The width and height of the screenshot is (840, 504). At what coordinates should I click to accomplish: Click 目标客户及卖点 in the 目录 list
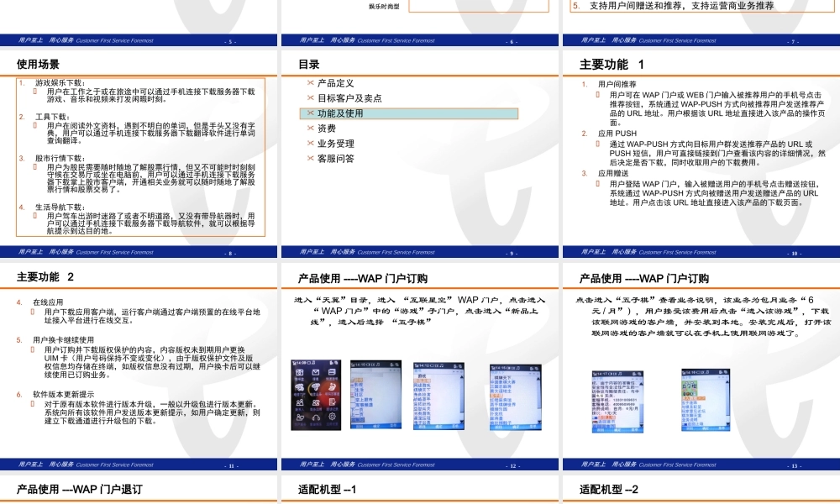(349, 98)
